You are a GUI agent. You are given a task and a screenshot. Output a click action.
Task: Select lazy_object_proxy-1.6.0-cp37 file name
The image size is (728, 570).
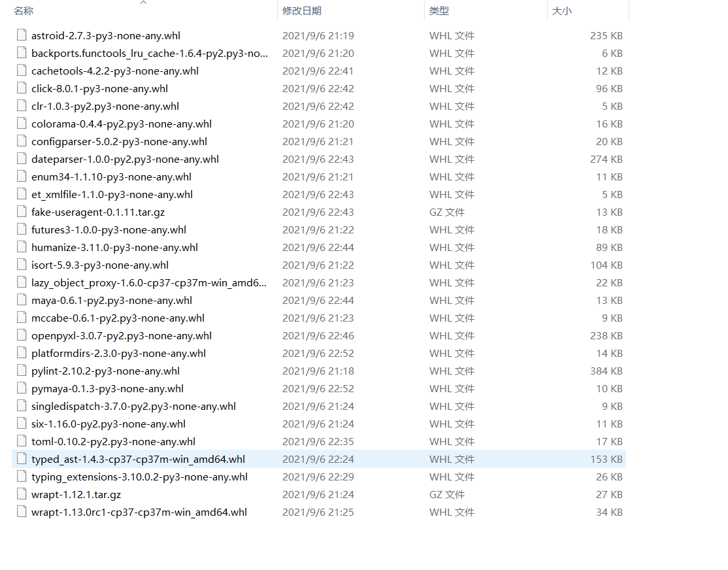pos(148,283)
